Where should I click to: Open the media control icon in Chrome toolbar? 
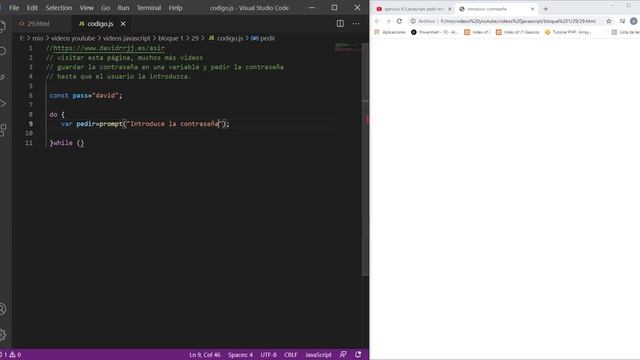pyautogui.click(x=622, y=21)
